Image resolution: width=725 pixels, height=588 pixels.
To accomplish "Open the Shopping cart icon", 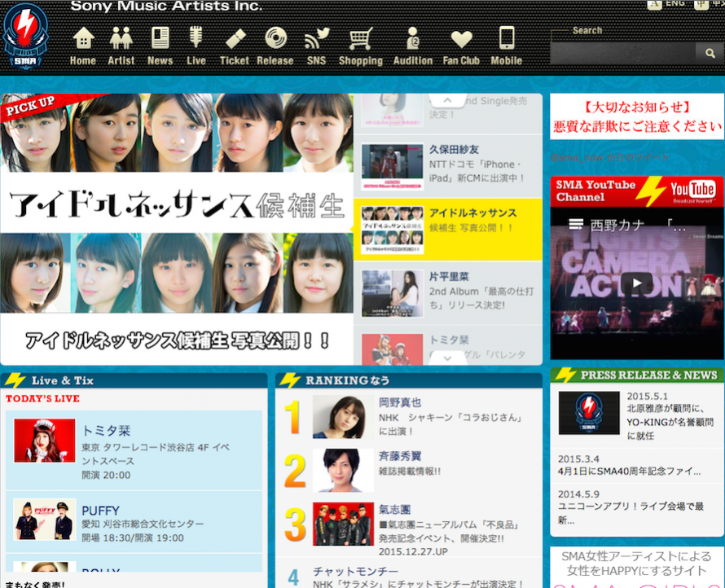I will point(361,38).
